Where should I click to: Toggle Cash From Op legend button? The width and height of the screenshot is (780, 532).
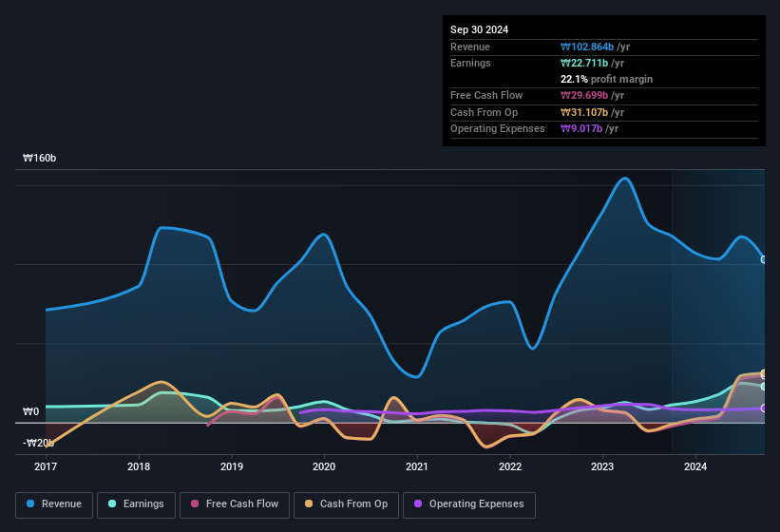tap(345, 504)
